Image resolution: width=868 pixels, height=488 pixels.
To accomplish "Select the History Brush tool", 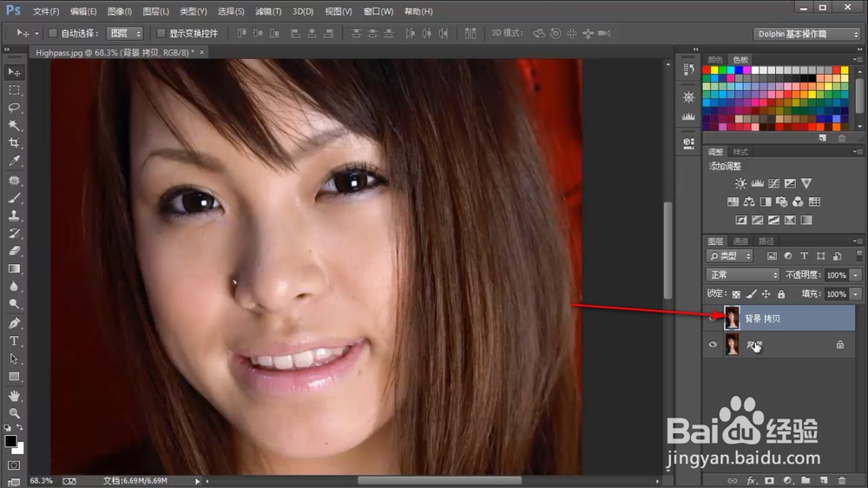I will pyautogui.click(x=15, y=234).
